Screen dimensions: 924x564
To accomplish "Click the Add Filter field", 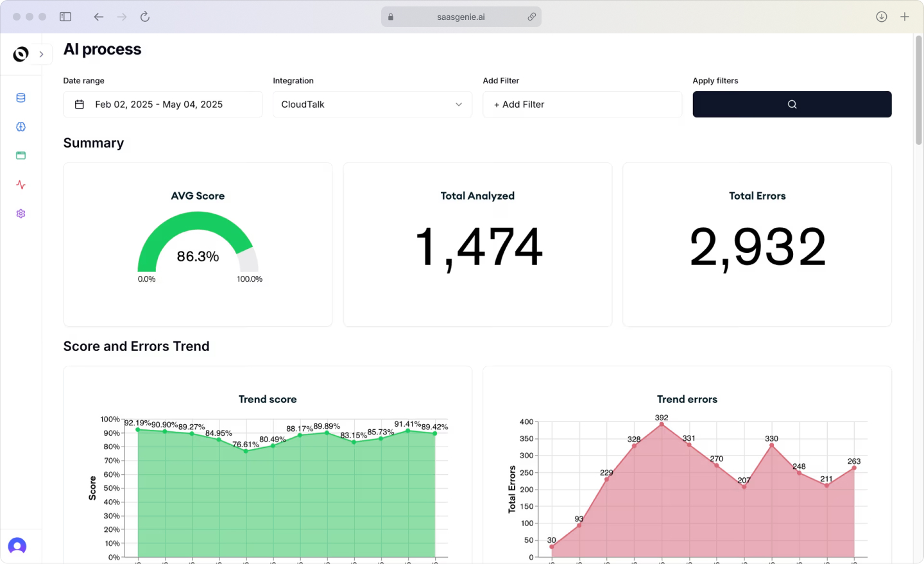I will click(x=582, y=104).
